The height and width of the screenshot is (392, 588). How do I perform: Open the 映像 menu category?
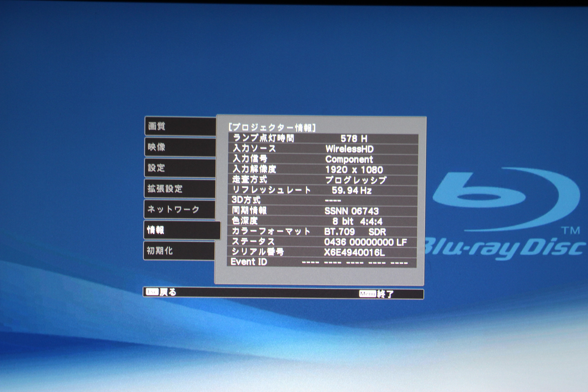[x=180, y=147]
